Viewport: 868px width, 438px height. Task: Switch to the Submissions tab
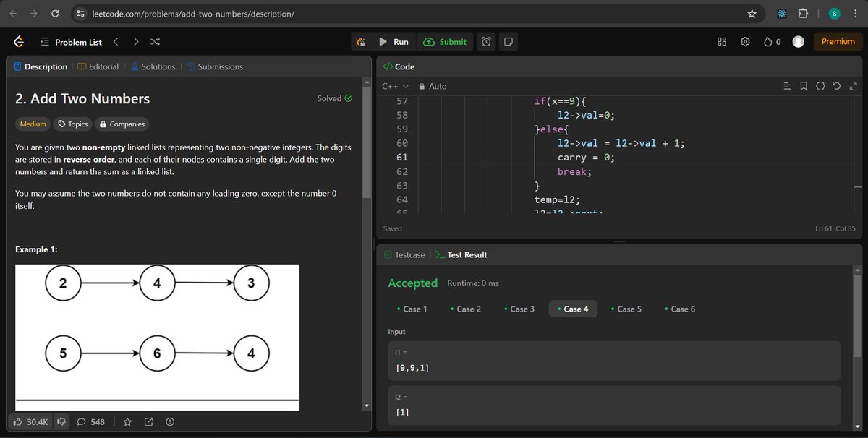click(214, 66)
